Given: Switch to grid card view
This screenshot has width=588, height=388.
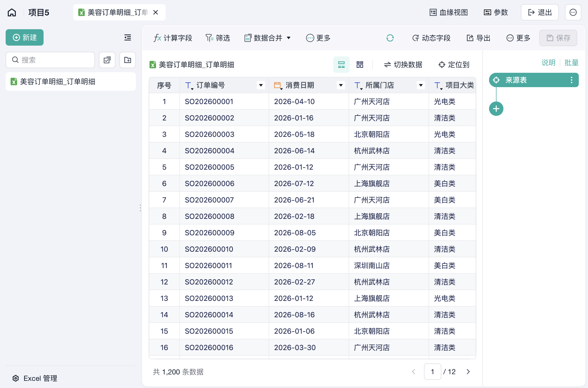Looking at the screenshot, I should tap(360, 65).
